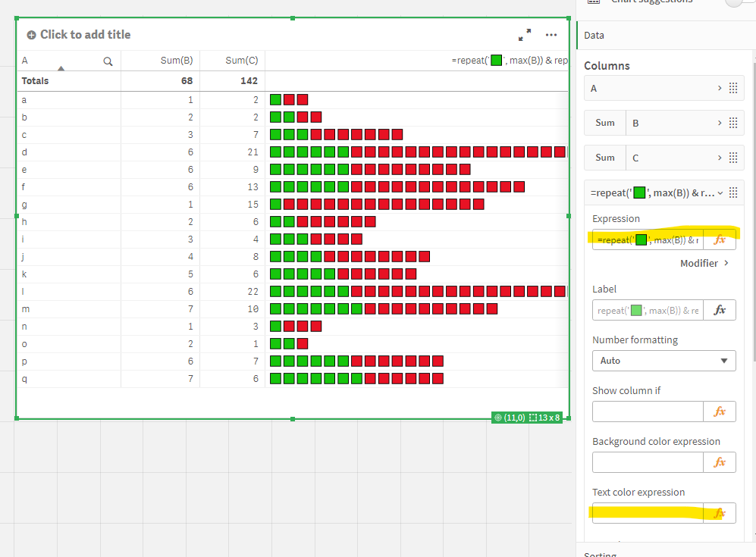Click the search icon in column A header
This screenshot has width=756, height=557.
click(108, 61)
